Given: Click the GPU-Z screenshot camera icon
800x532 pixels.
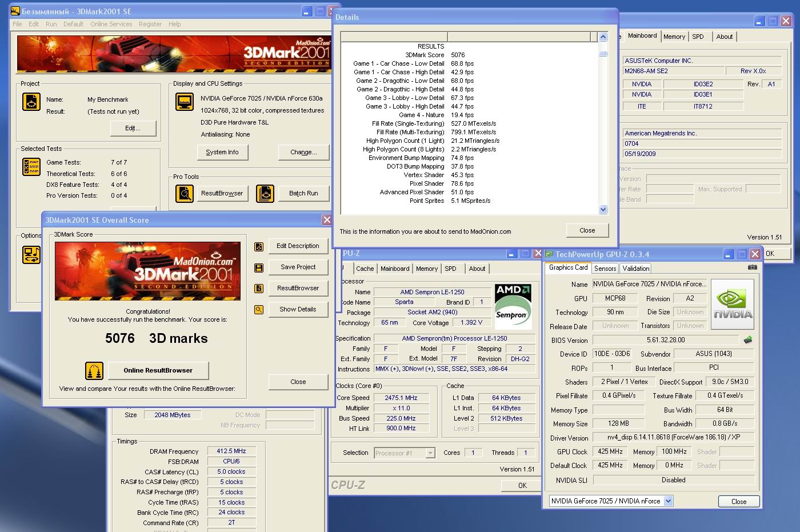Looking at the screenshot, I should [753, 267].
